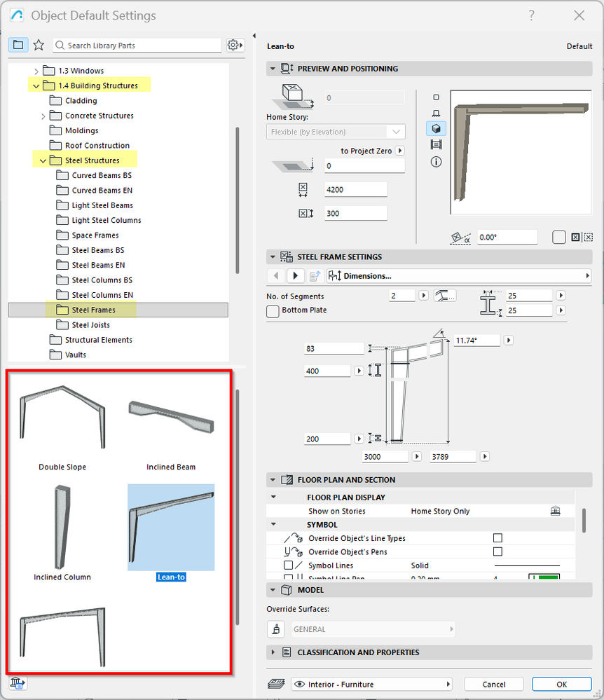This screenshot has height=700, width=604.
Task: Click the Search Library Parts field
Action: (x=137, y=45)
